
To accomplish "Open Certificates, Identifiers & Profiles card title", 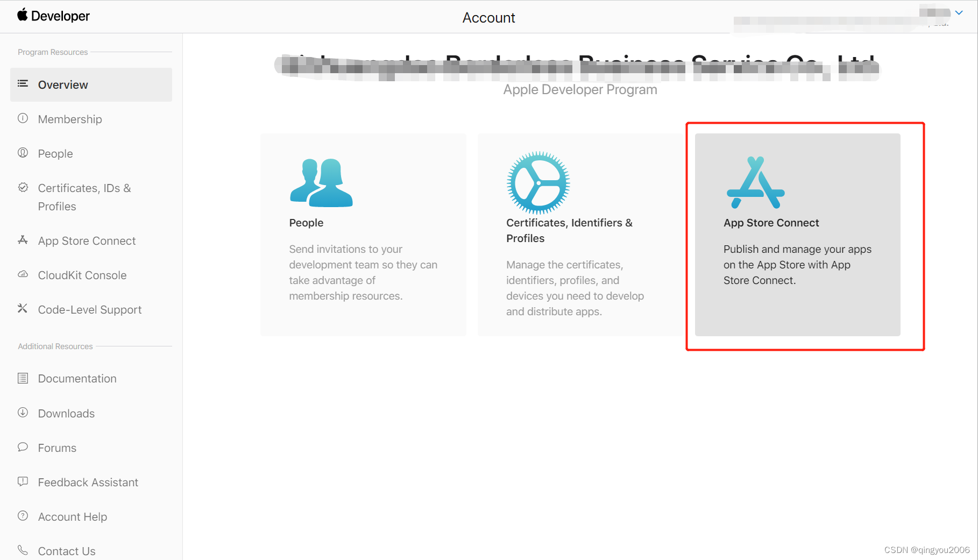I will [x=569, y=230].
